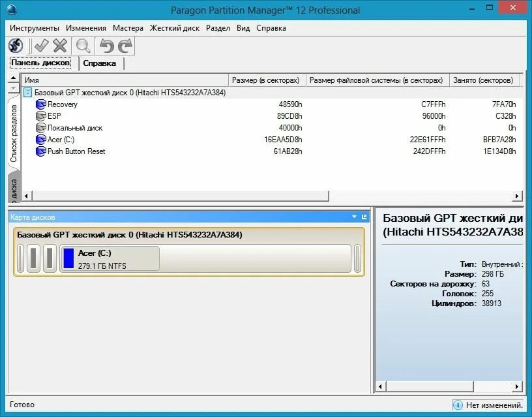
Task: Select the Базовый GPT жесткий диск 0 row
Action: pyautogui.click(x=271, y=93)
